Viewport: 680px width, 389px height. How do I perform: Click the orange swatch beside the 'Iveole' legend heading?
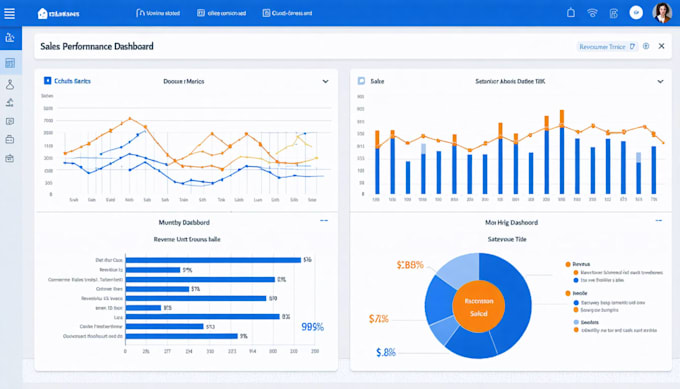point(568,293)
